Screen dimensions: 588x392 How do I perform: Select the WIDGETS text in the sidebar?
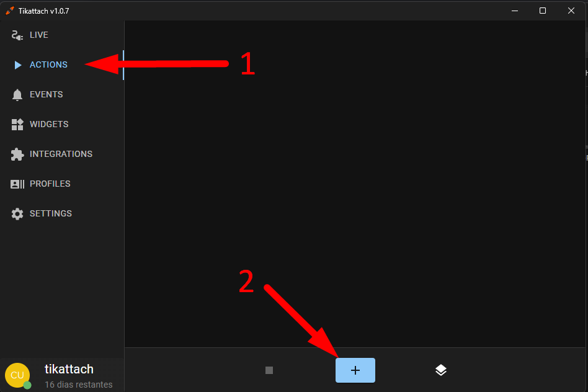[x=49, y=124]
